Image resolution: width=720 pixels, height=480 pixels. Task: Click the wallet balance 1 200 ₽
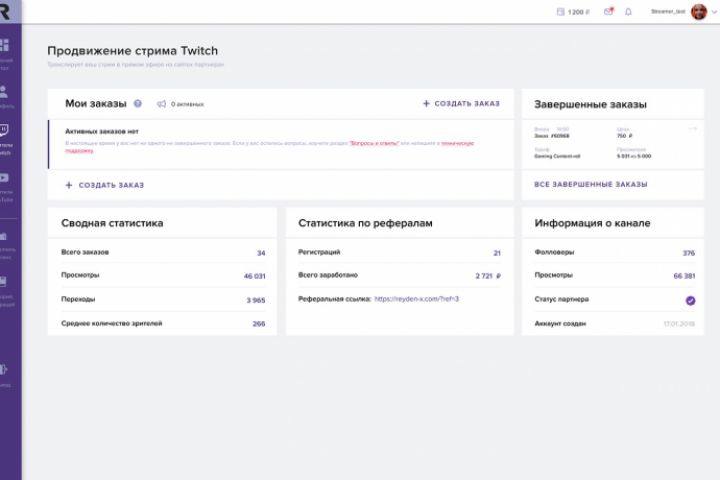(x=573, y=12)
